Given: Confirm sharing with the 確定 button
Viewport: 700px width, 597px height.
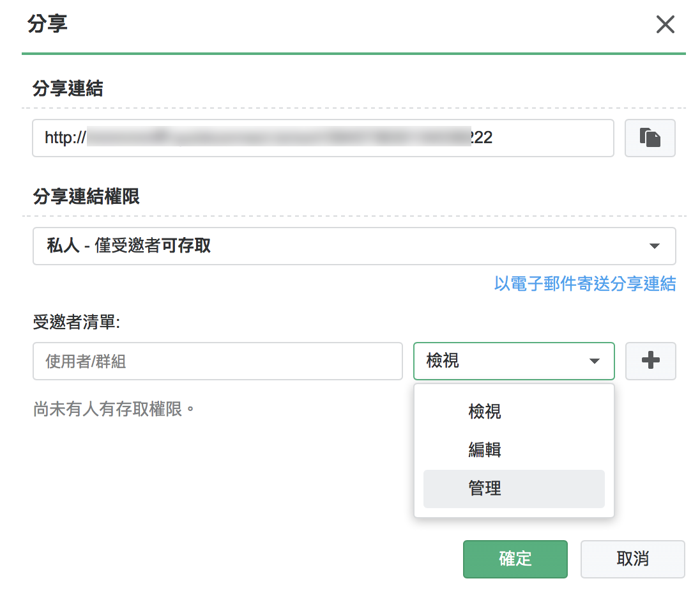Looking at the screenshot, I should click(x=515, y=559).
